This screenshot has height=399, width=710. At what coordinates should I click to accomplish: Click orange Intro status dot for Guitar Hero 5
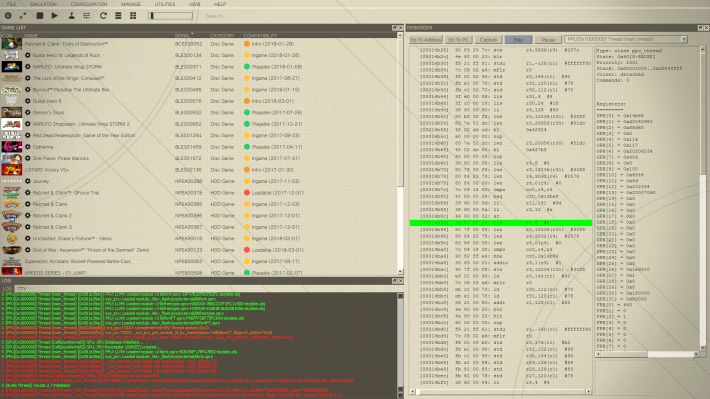(x=247, y=101)
